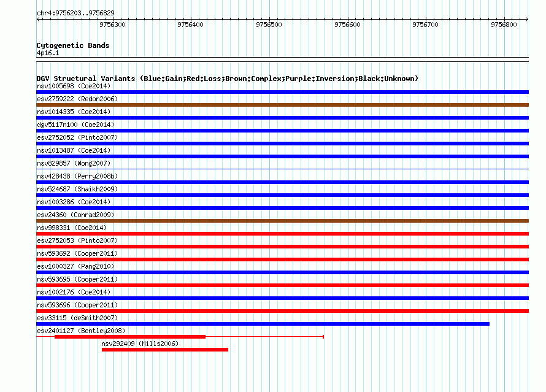Click the blue bar under nsv1002176
Screen dimensions: 546x392
tap(282, 298)
